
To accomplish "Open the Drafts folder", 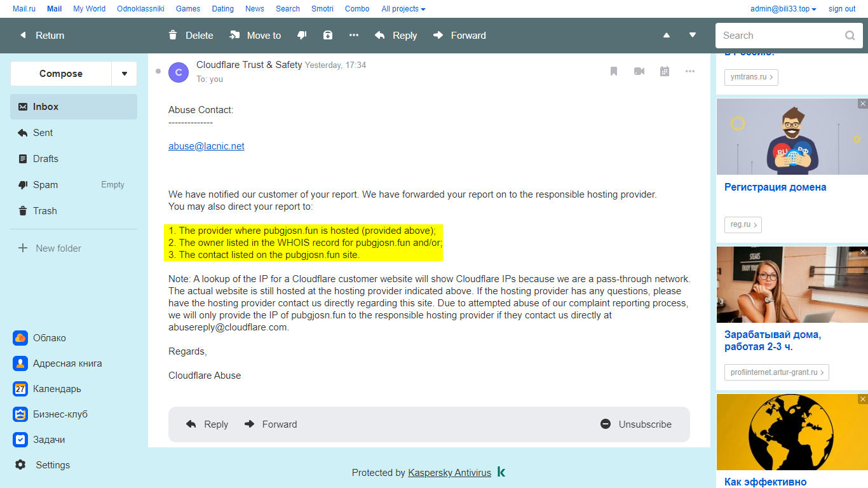I will [46, 159].
